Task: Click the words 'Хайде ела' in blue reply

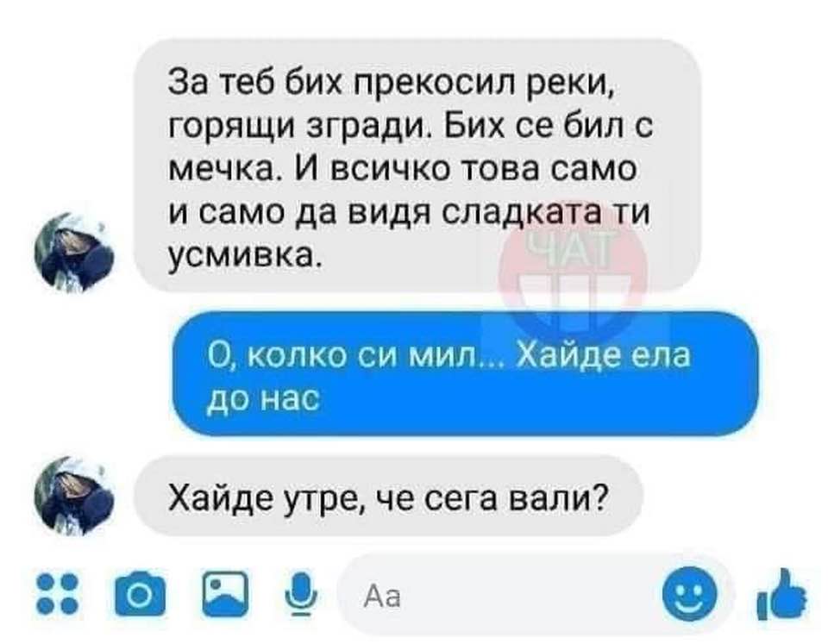Action: (x=603, y=355)
